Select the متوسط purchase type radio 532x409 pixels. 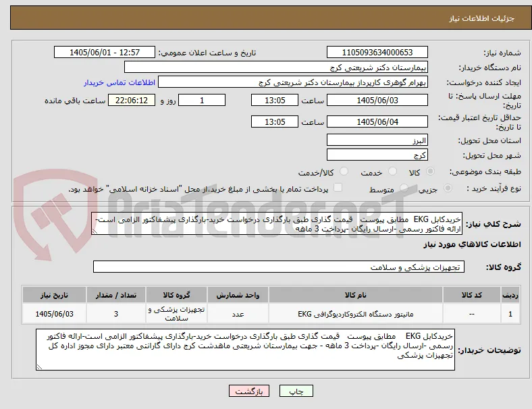[404, 188]
